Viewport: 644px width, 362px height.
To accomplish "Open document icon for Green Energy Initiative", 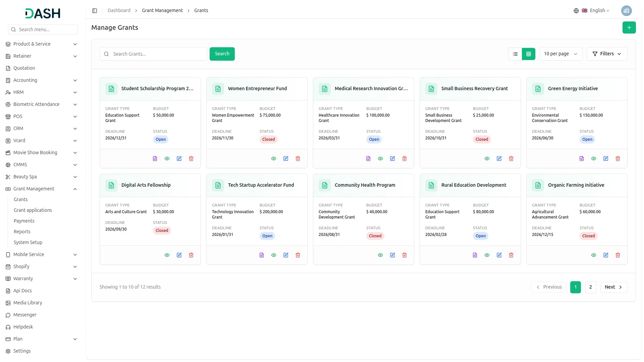I will tap(582, 159).
